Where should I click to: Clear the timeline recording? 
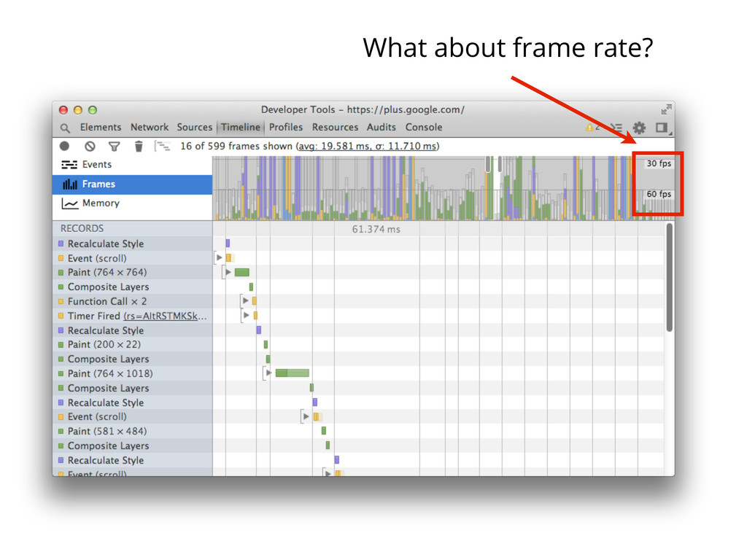(90, 147)
